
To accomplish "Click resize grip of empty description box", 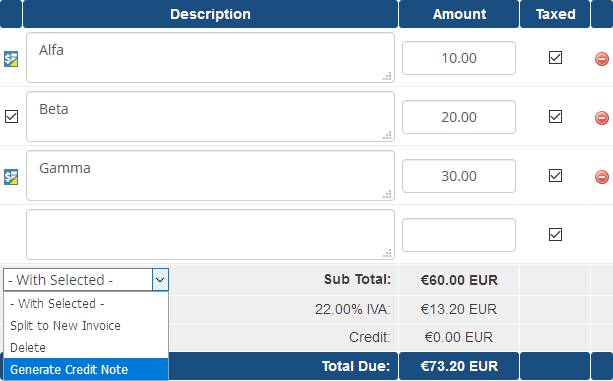I will pyautogui.click(x=387, y=254).
